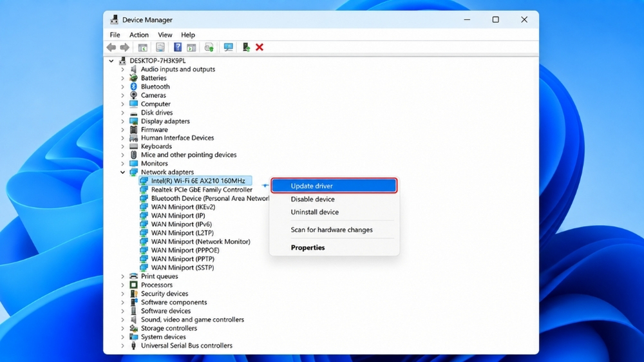644x362 pixels.
Task: Click the Storage controllers icon
Action: (133, 328)
